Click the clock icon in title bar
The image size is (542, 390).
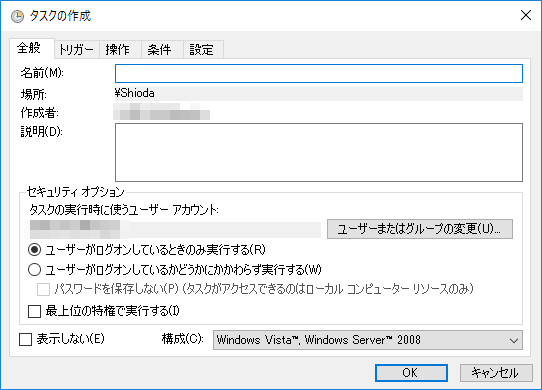tap(17, 16)
